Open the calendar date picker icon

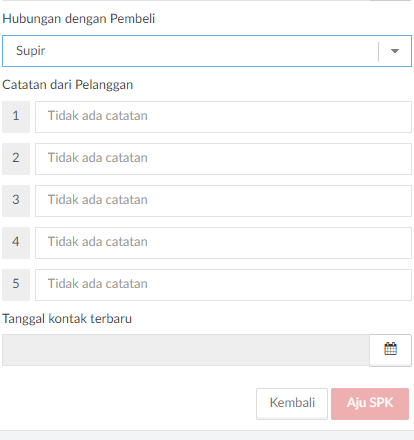click(x=390, y=350)
